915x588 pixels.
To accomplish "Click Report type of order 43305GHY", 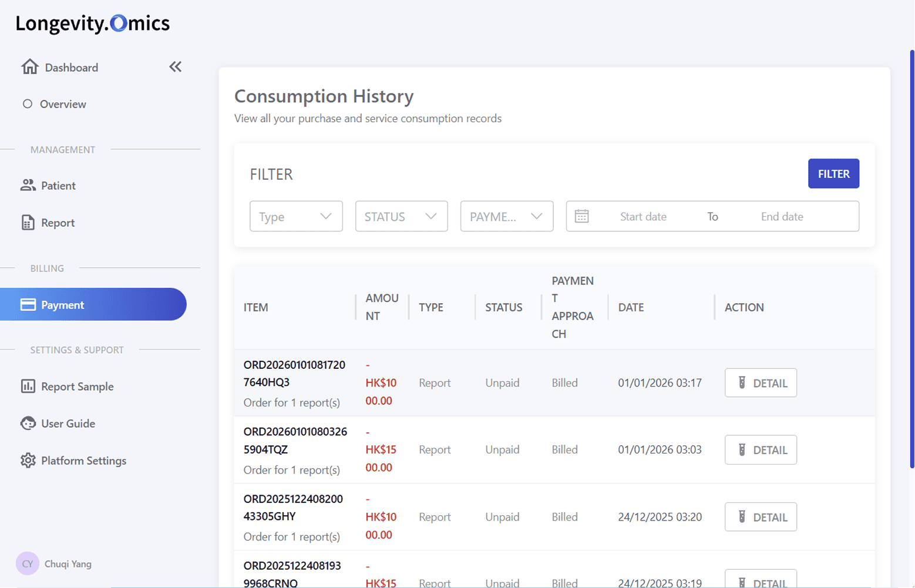I will [x=435, y=517].
